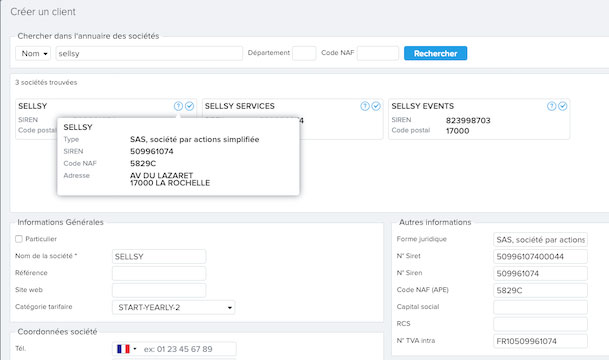609x360 pixels.
Task: Show info tooltip for SELLSY company card
Action: point(178,106)
